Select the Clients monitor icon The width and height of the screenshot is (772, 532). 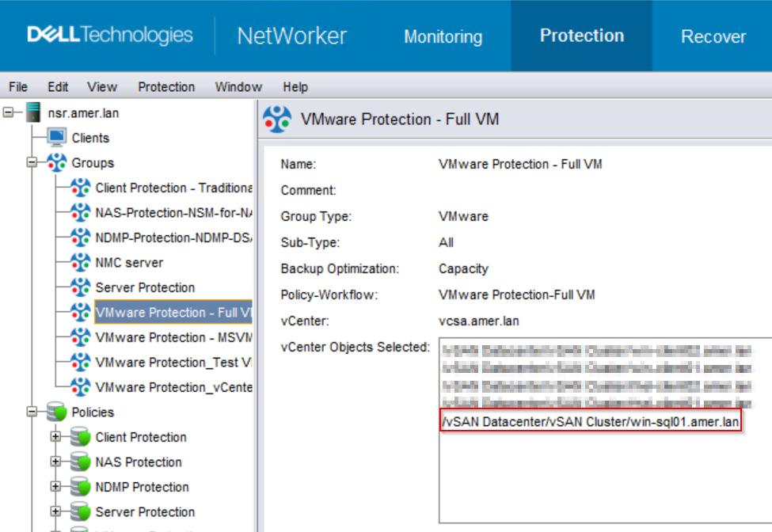click(x=58, y=138)
